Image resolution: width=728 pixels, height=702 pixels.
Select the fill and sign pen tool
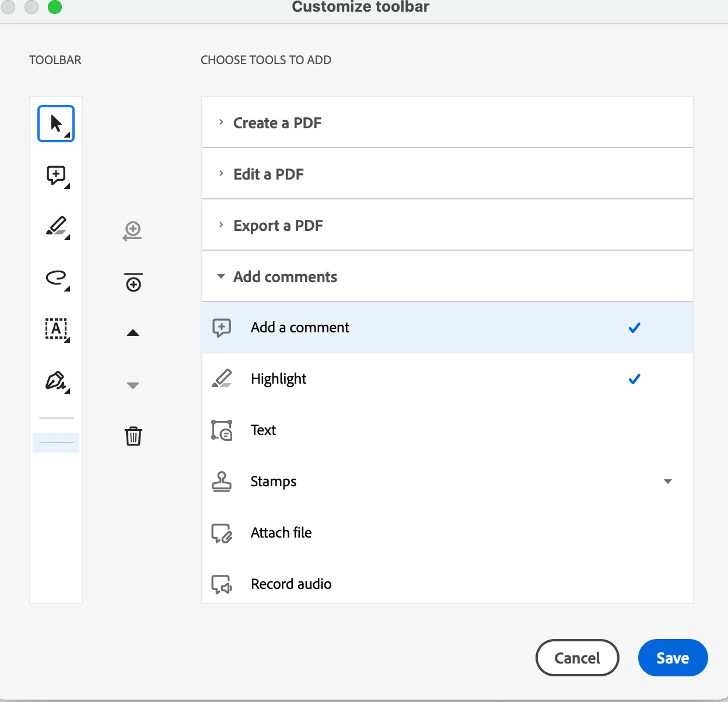click(57, 381)
